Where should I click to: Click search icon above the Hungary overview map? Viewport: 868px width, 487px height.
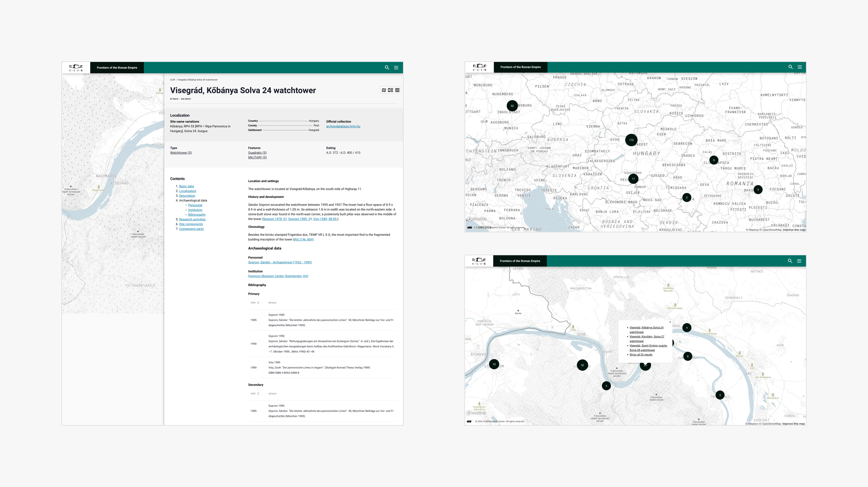790,67
